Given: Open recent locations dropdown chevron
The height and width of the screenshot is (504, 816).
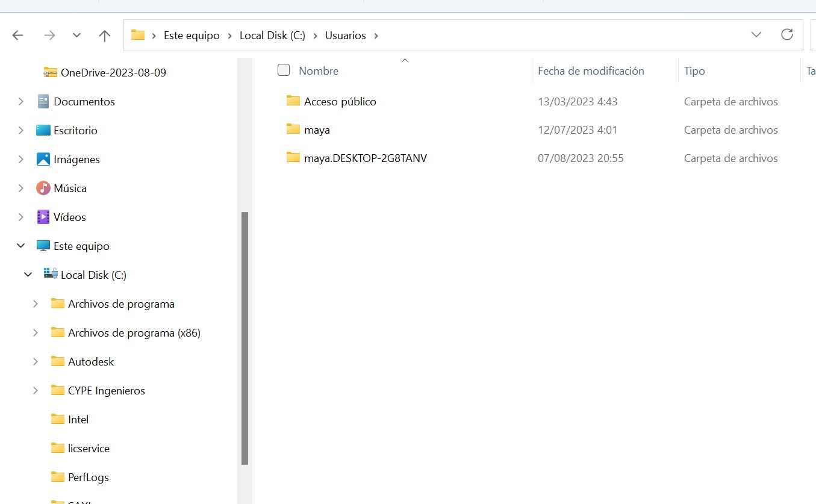Looking at the screenshot, I should click(76, 36).
